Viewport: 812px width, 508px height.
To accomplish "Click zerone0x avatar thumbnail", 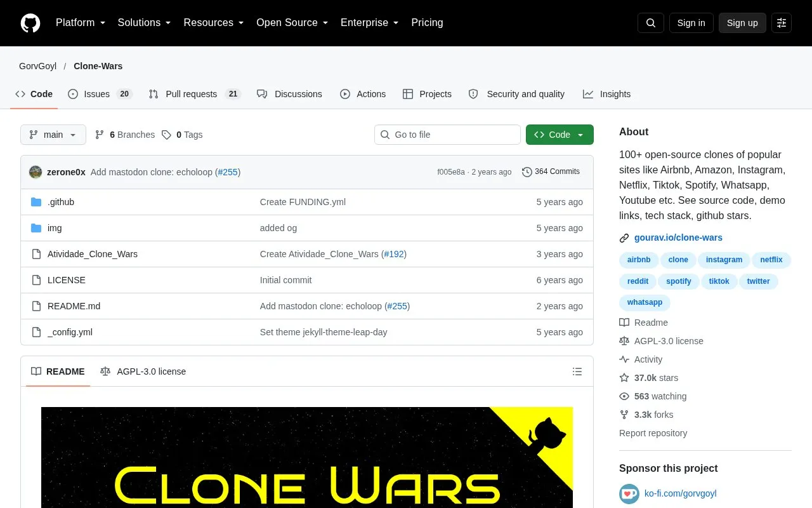I will click(36, 172).
